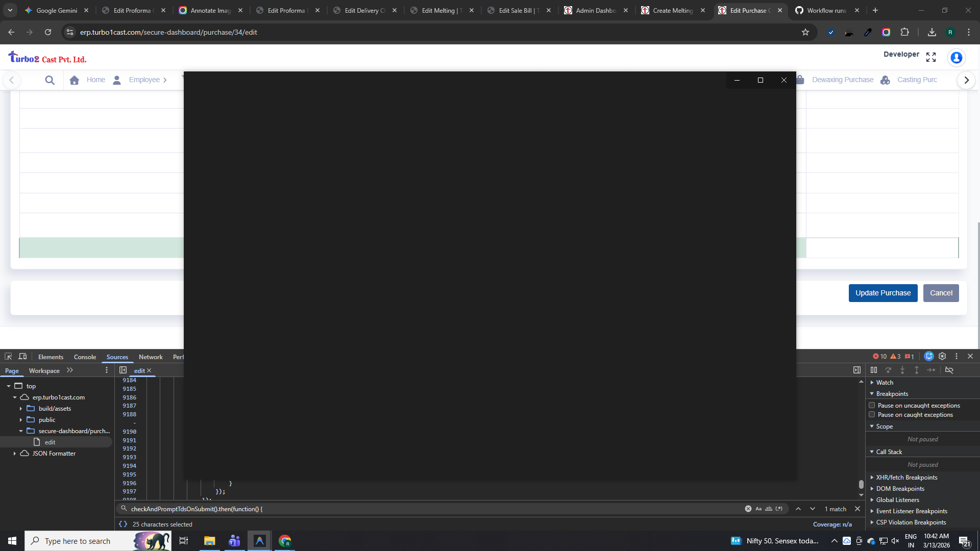Expand build/assets folder in tree
This screenshot has width=980, height=551.
click(21, 409)
